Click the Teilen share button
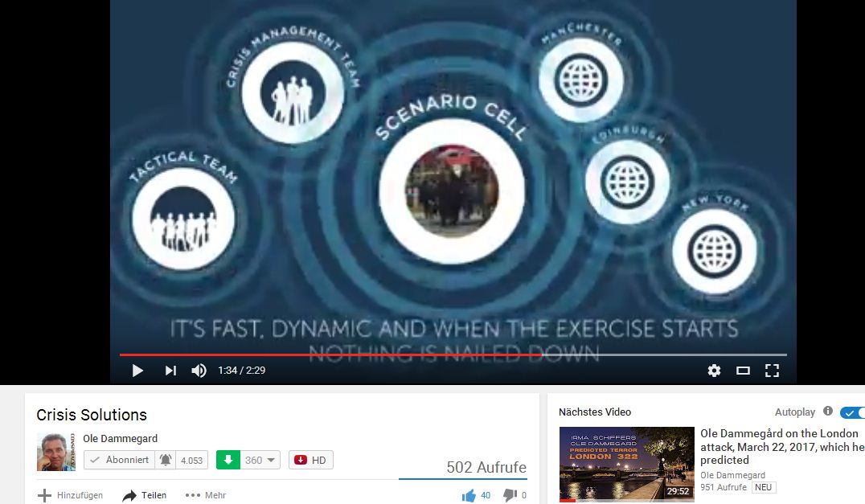865x504 pixels. 145,495
